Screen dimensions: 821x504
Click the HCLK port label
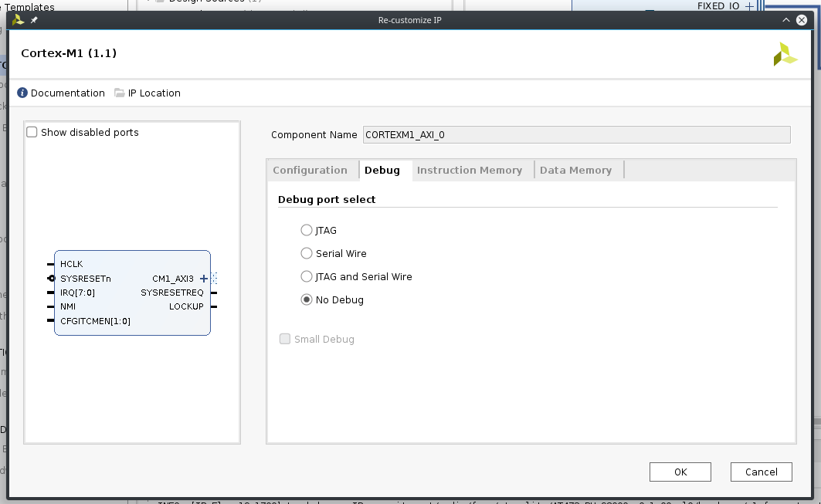click(71, 264)
